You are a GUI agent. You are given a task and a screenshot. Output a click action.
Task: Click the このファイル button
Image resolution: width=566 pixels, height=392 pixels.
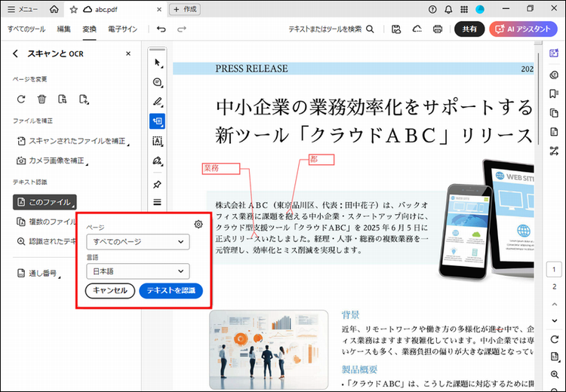tap(45, 202)
